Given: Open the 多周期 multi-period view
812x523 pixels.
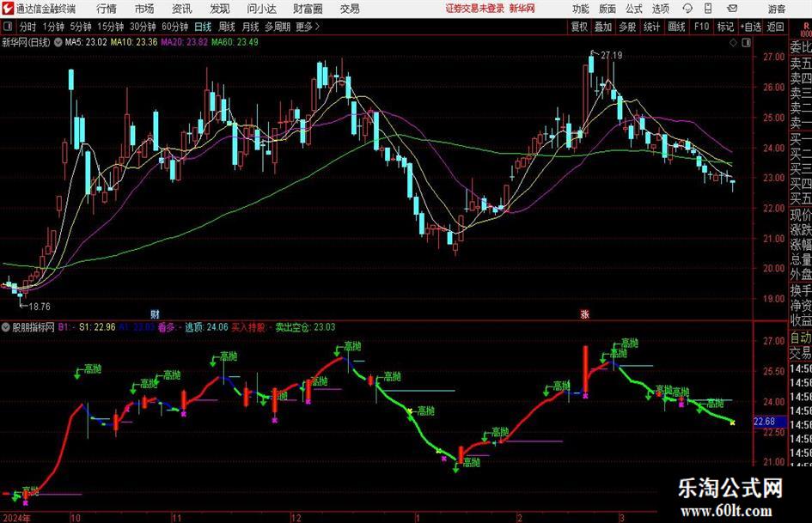Looking at the screenshot, I should coord(278,27).
